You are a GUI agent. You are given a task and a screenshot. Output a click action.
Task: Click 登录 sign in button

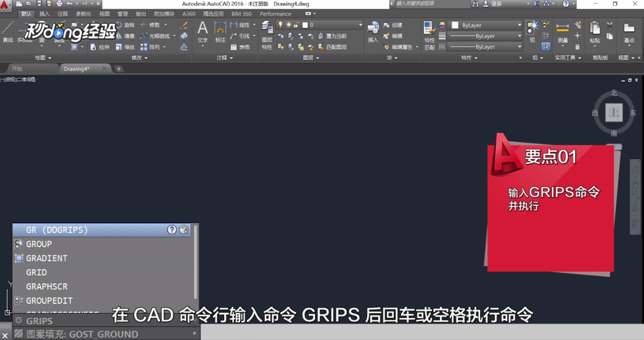pos(493,4)
